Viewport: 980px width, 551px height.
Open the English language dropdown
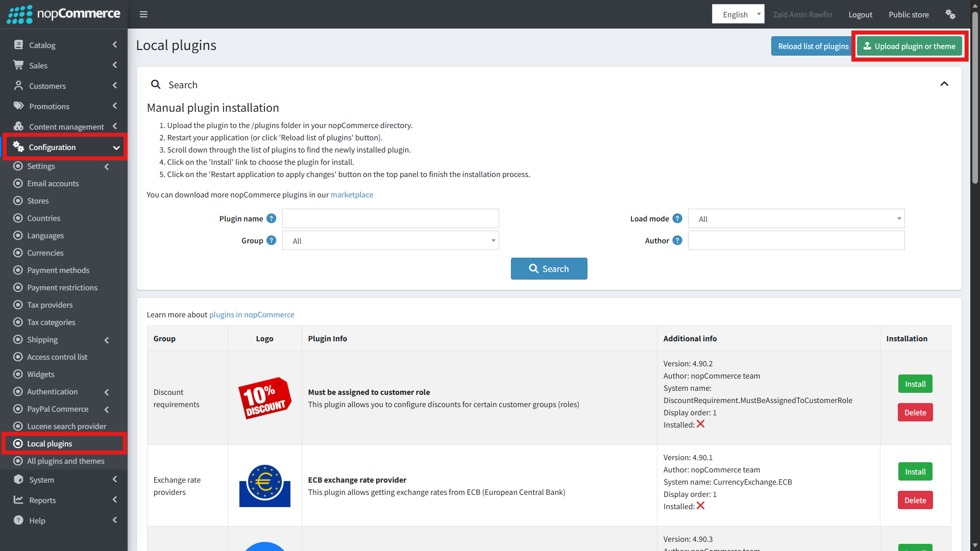738,14
